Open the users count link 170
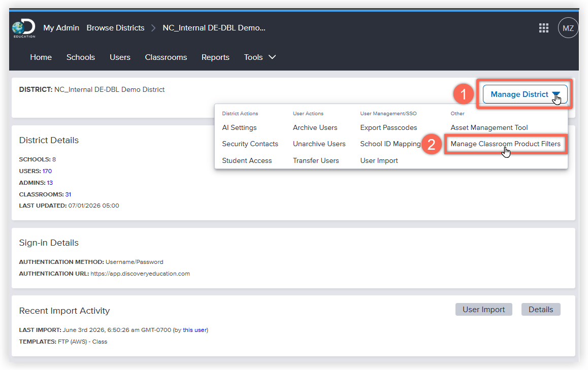The width and height of the screenshot is (588, 370). (47, 171)
